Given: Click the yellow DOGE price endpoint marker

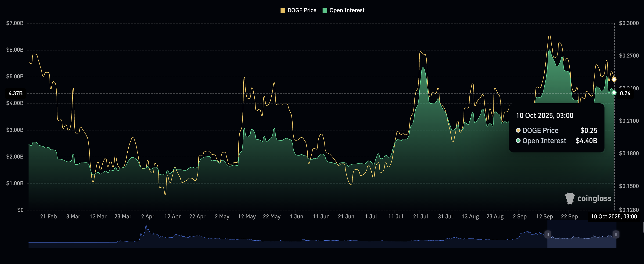Looking at the screenshot, I should point(614,80).
